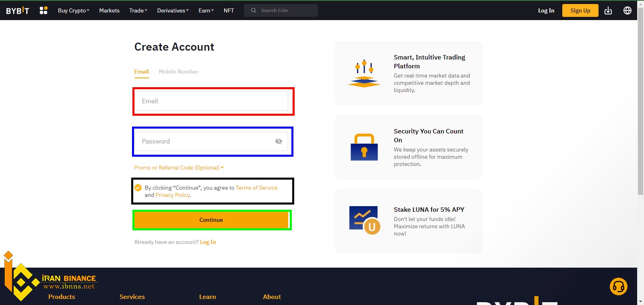
Task: Click the search magnifier icon
Action: pyautogui.click(x=254, y=10)
